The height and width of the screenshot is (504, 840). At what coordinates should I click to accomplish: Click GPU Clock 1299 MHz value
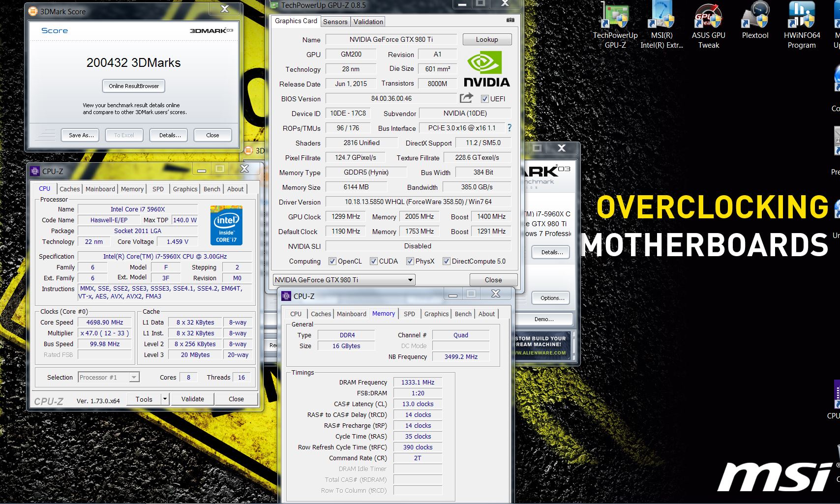[346, 216]
